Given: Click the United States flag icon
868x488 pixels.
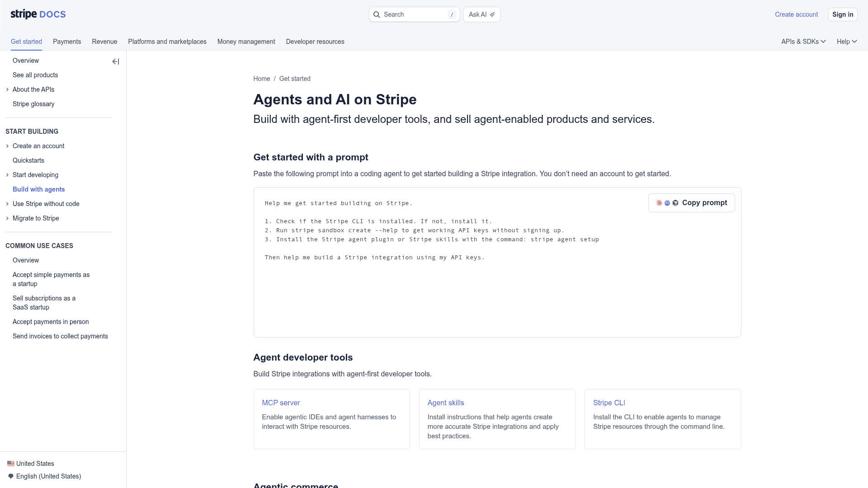Looking at the screenshot, I should (11, 464).
